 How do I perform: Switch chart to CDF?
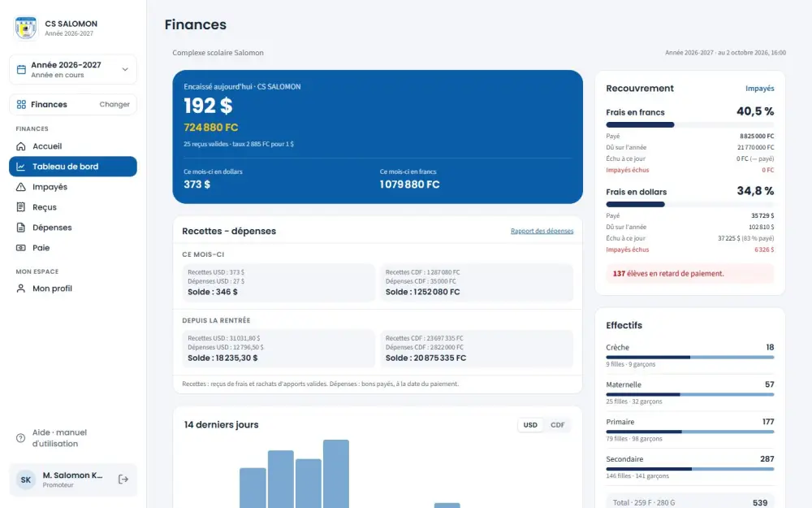click(557, 425)
